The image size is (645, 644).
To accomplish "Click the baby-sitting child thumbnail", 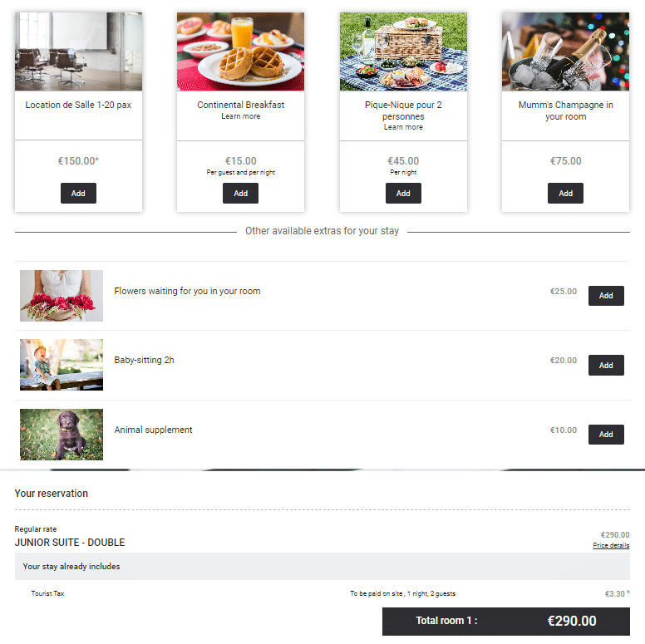I will (62, 365).
